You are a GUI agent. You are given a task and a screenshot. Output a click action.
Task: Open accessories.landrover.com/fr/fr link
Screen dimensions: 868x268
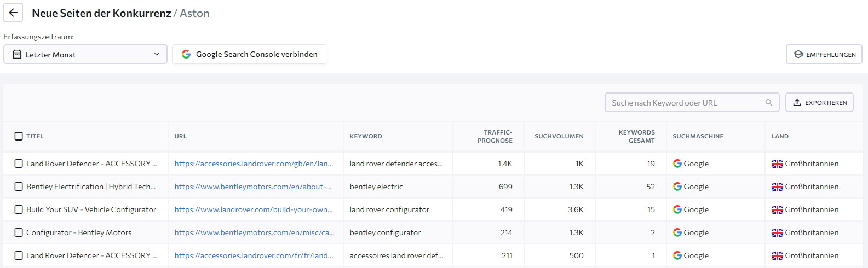[x=254, y=255]
